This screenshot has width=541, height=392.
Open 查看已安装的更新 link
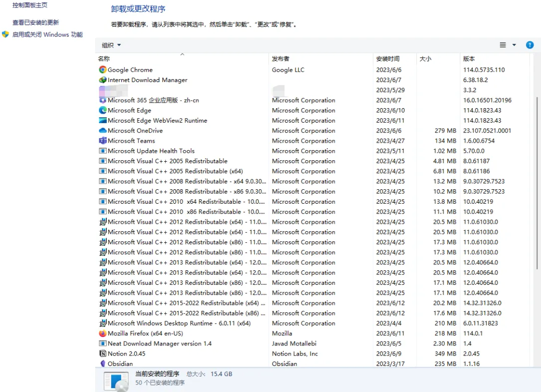tap(36, 23)
